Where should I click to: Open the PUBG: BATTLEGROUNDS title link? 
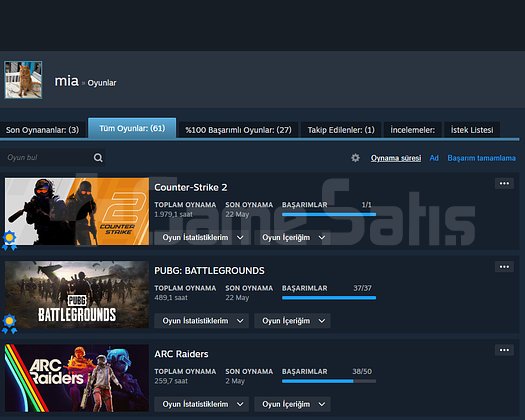(209, 271)
